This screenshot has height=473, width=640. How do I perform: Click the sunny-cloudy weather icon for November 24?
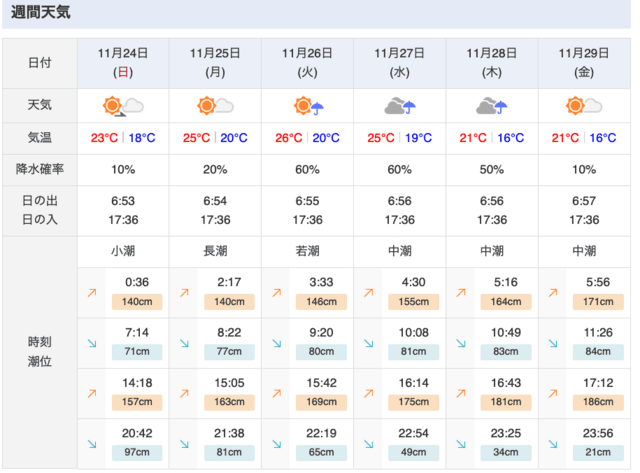pyautogui.click(x=123, y=106)
